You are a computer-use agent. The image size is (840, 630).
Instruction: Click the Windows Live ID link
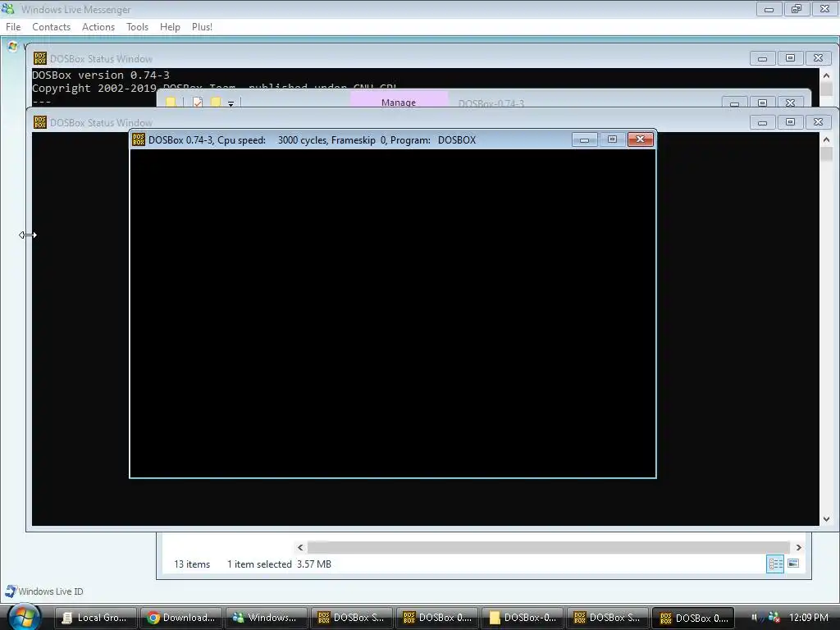click(x=51, y=591)
